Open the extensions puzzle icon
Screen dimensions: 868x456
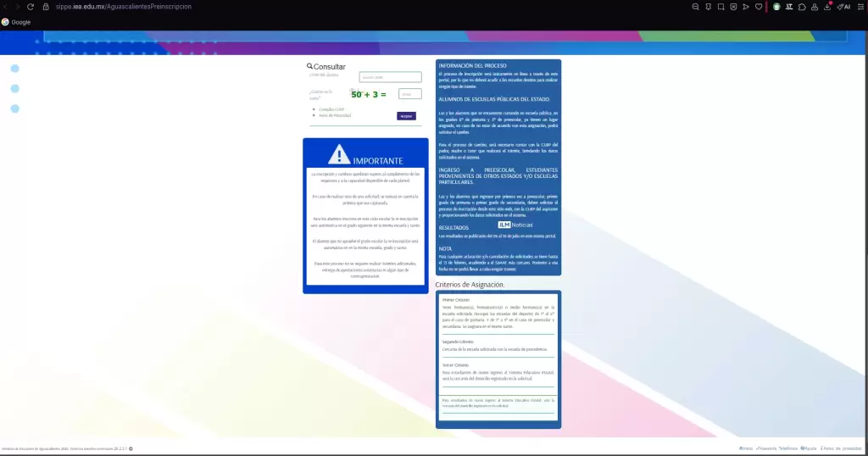tap(801, 7)
